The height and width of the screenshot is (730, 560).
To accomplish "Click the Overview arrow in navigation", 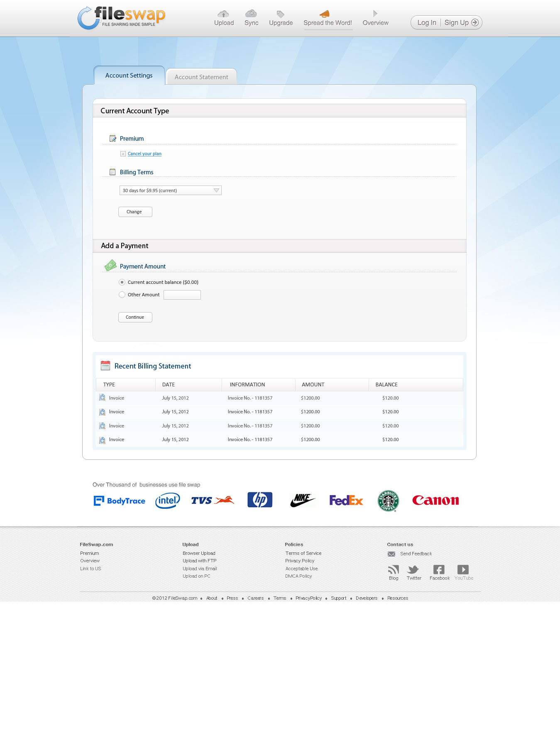I will click(x=375, y=14).
